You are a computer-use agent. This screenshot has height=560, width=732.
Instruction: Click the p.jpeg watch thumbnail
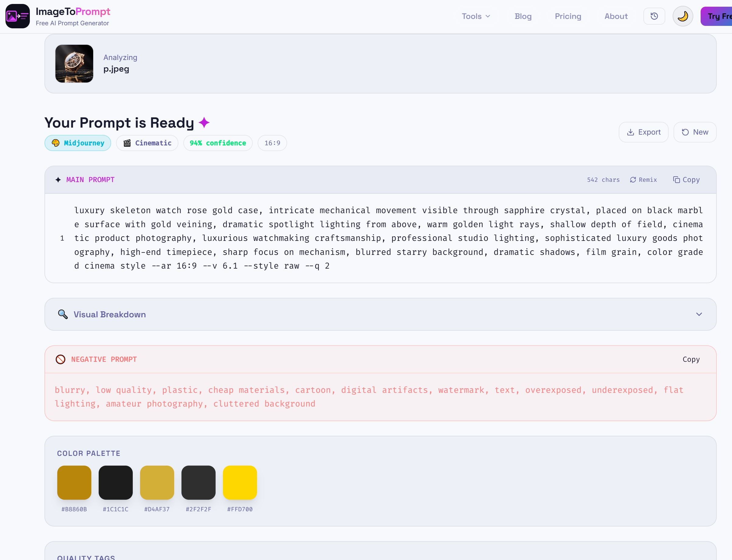[x=74, y=64]
